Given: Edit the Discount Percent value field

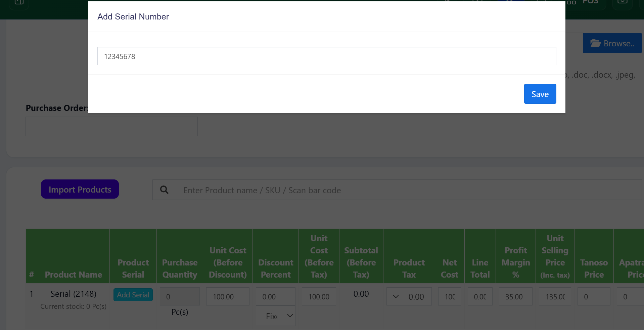Looking at the screenshot, I should [276, 296].
